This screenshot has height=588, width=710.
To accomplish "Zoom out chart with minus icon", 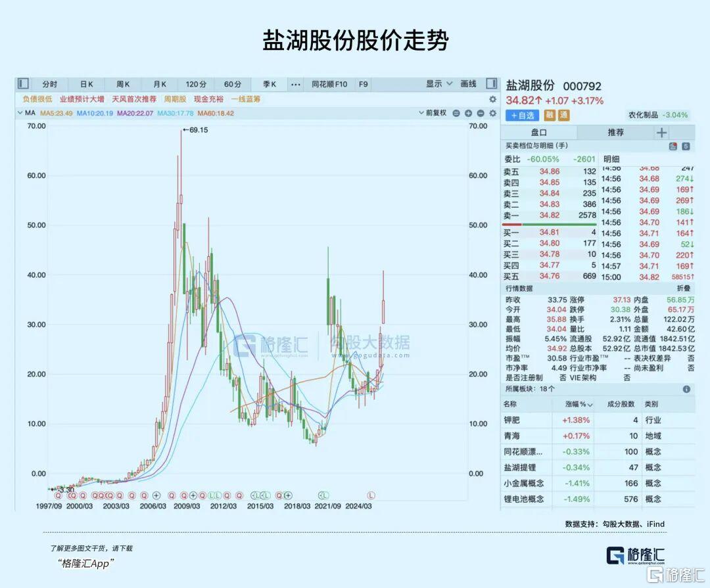I will point(481,113).
